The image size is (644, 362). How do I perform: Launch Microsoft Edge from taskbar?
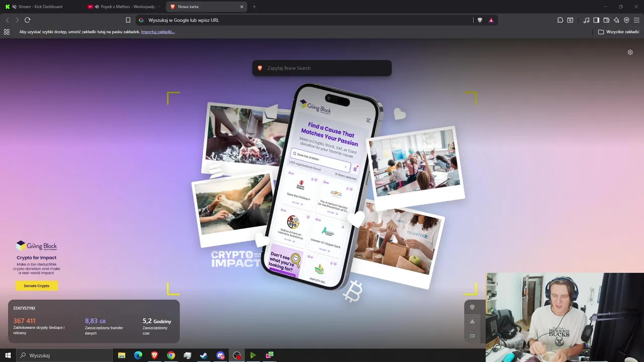138,355
